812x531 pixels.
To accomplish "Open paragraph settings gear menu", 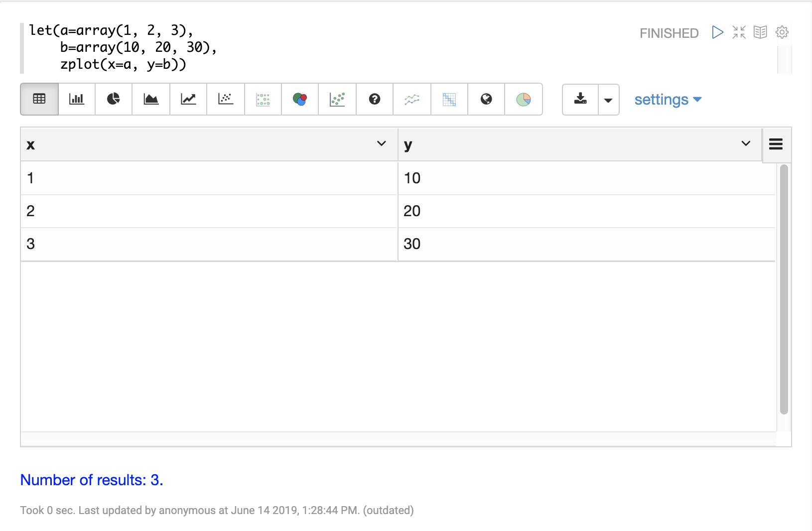I will click(782, 32).
